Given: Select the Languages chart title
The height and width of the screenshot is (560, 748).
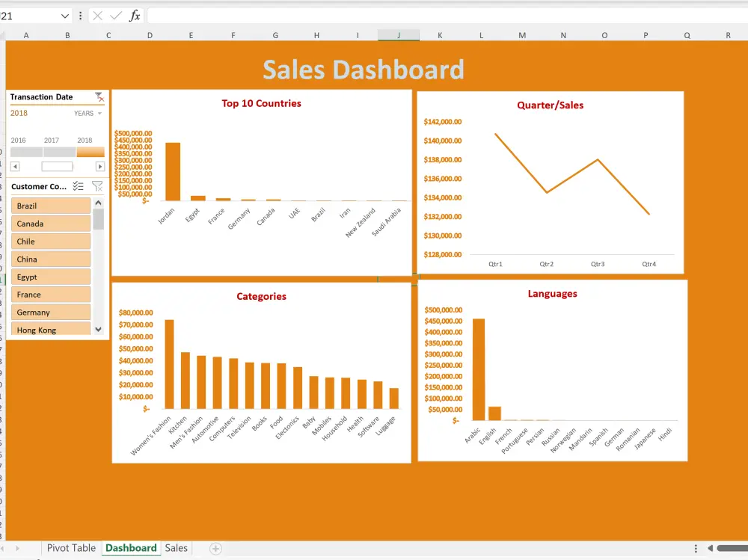Looking at the screenshot, I should [x=553, y=294].
